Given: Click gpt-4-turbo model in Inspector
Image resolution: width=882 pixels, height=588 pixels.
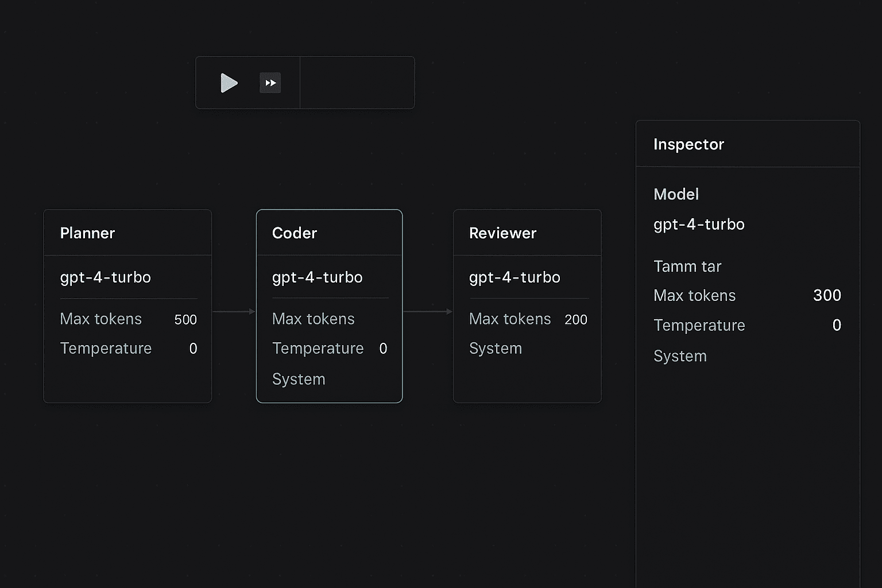Looking at the screenshot, I should point(699,225).
